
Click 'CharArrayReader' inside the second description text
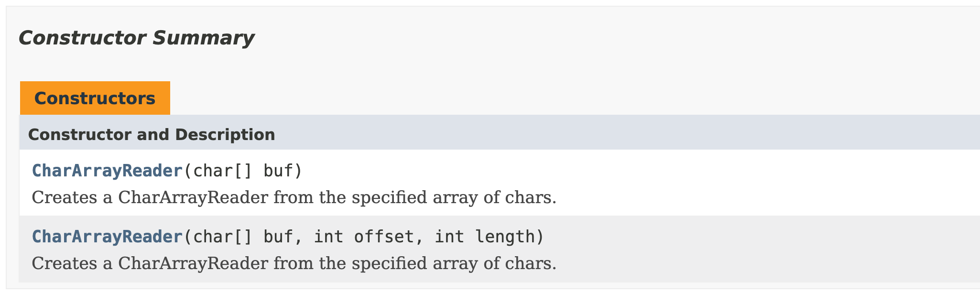point(193,263)
